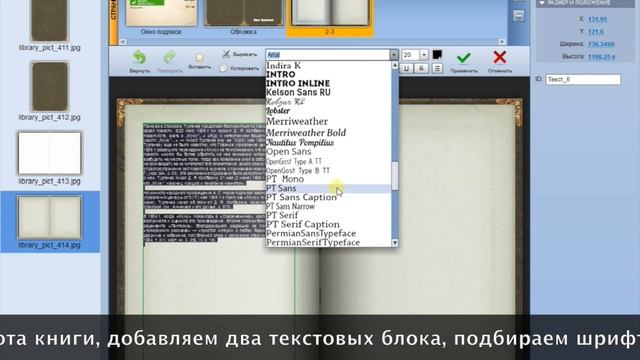The image size is (640, 360).
Task: Collapse the font family dropdown arrow
Action: (x=393, y=54)
